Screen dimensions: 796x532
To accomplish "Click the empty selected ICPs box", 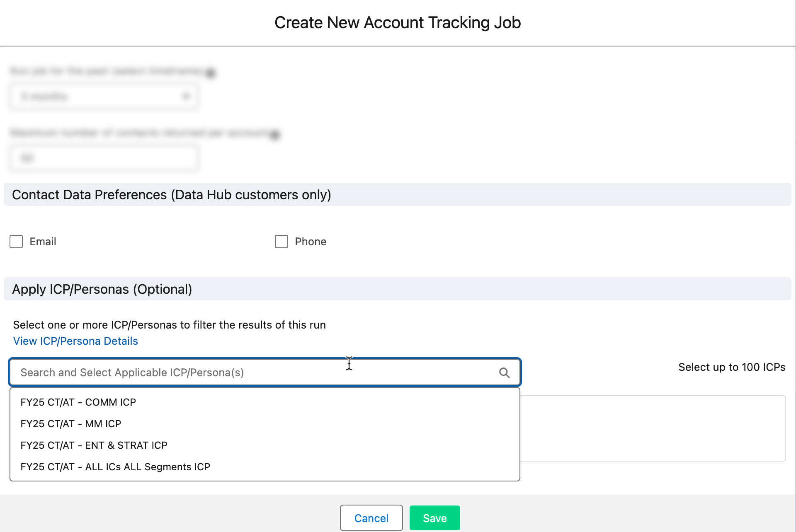I will pos(653,428).
